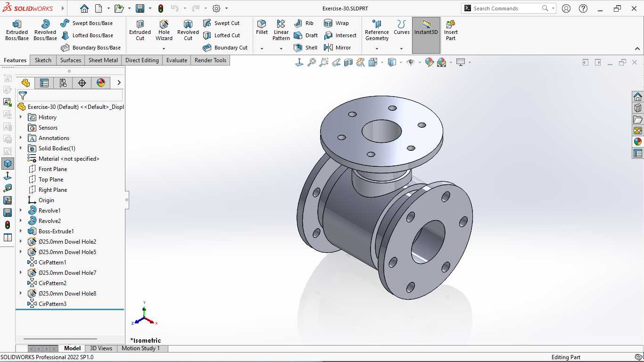Open the ConfigurationManager tab
The height and width of the screenshot is (362, 644).
coord(63,83)
